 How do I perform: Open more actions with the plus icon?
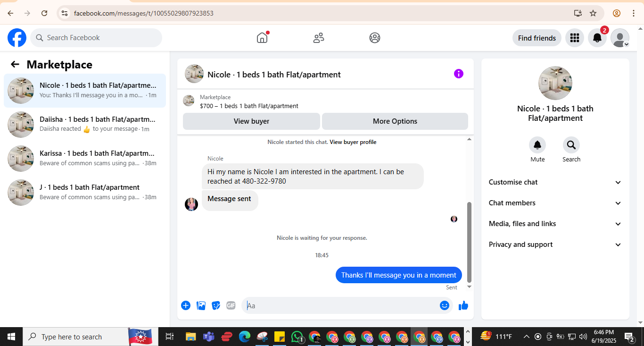(186, 305)
